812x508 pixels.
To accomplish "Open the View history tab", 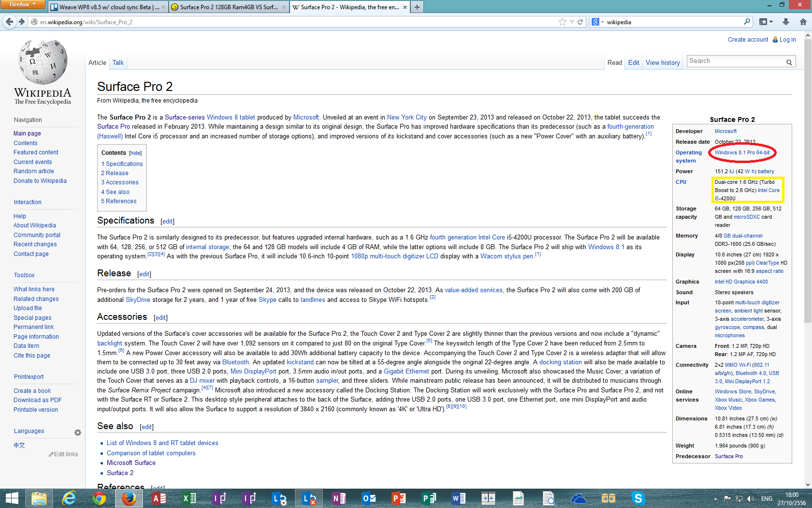I will tap(663, 63).
